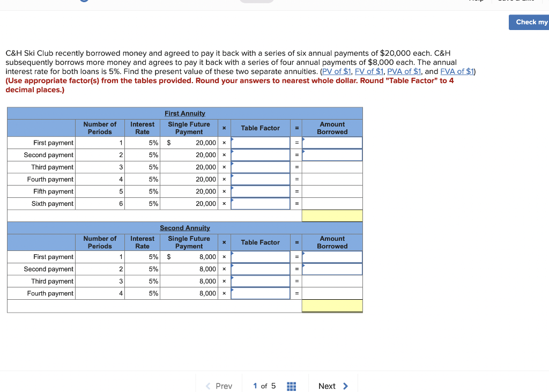The image size is (549, 392).
Task: Click the Check my work button
Action: tap(529, 22)
